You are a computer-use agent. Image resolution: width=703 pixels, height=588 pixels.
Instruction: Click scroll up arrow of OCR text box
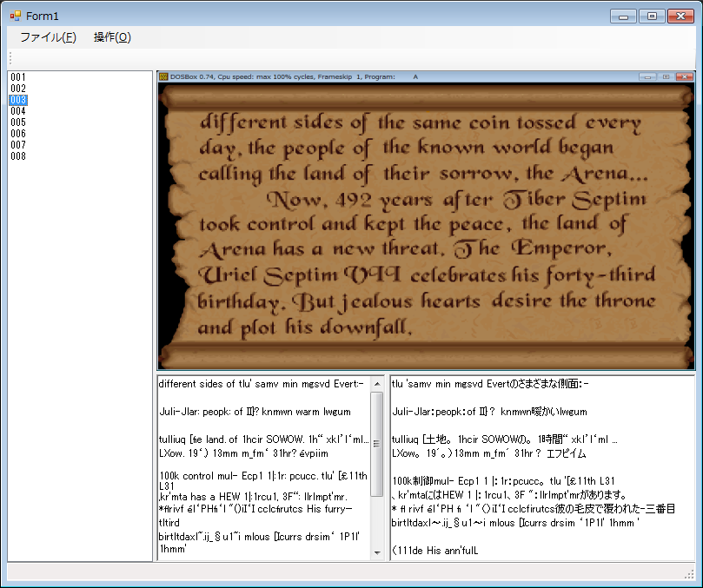tap(377, 383)
